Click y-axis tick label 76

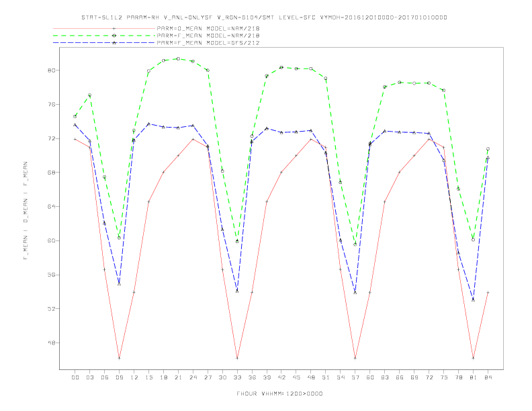click(x=51, y=105)
